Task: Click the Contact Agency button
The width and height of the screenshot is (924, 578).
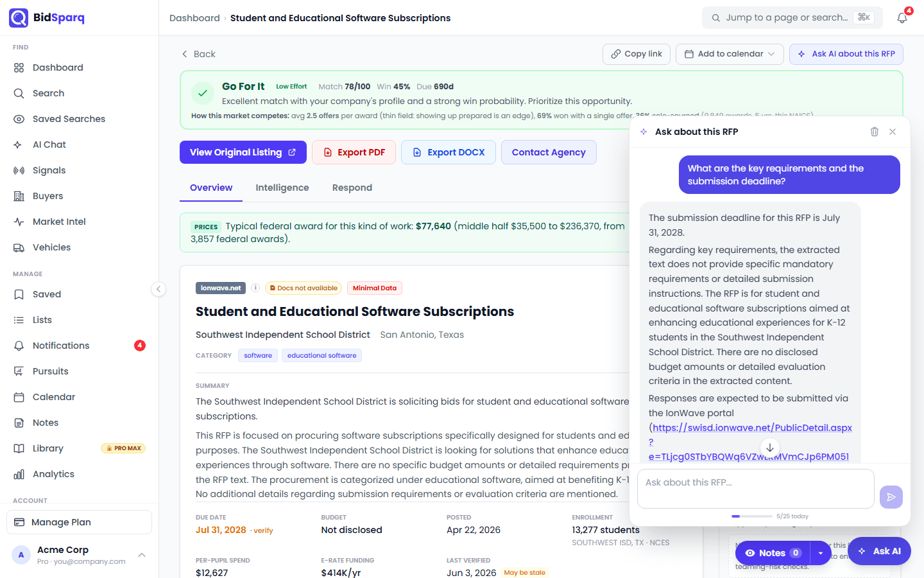Action: (549, 152)
